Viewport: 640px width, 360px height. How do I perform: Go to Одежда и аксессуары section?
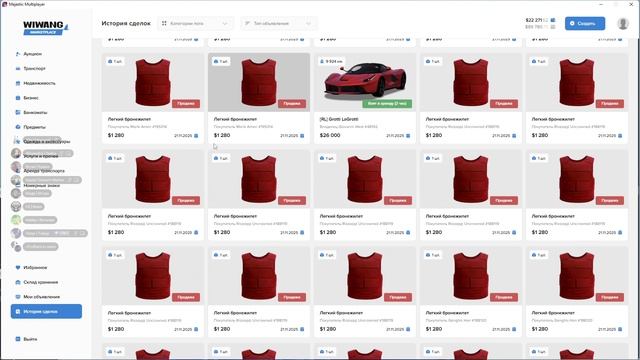coord(47,142)
